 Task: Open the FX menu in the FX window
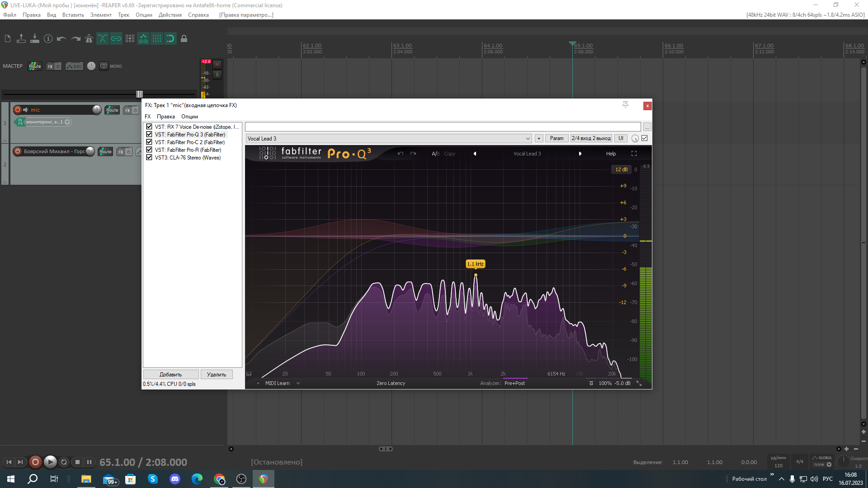(x=148, y=117)
